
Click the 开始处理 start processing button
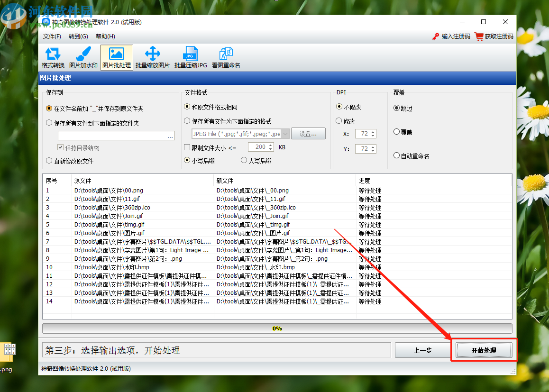pos(484,350)
